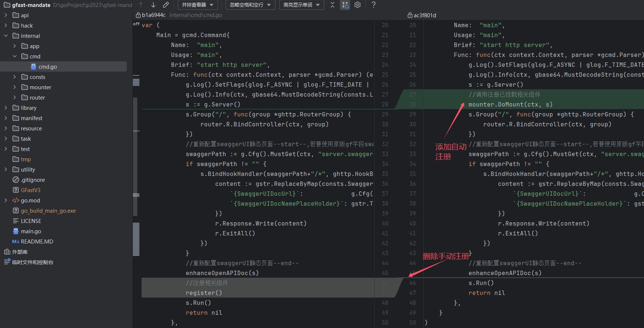Expand the router folder
The height and width of the screenshot is (328, 644).
15,97
